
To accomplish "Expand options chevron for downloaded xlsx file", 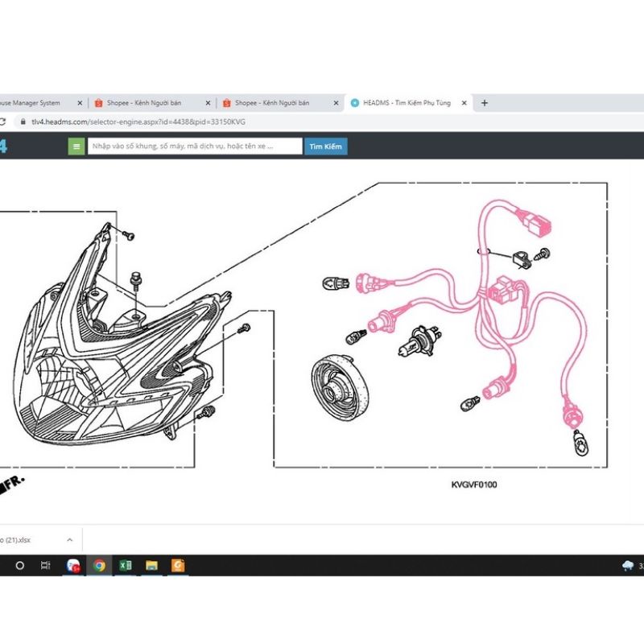I will (x=69, y=540).
